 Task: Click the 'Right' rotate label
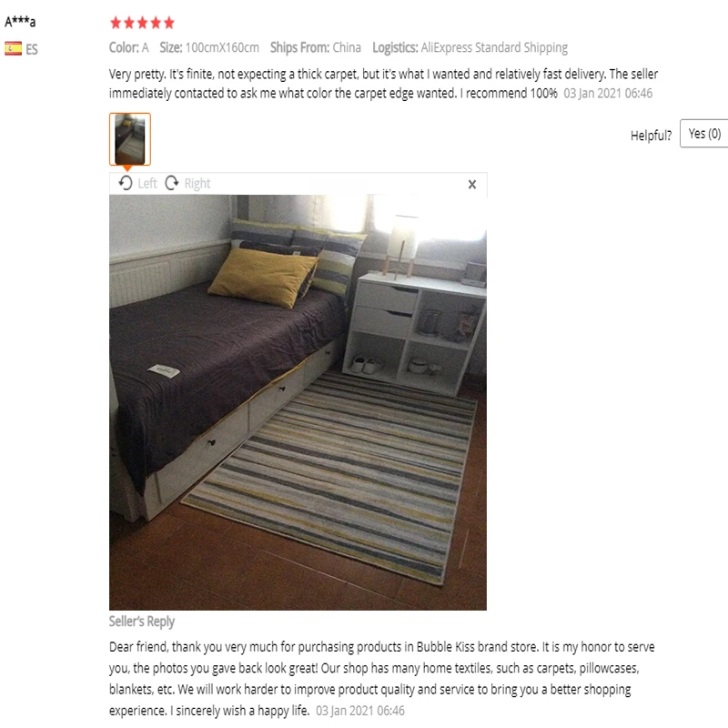197,184
